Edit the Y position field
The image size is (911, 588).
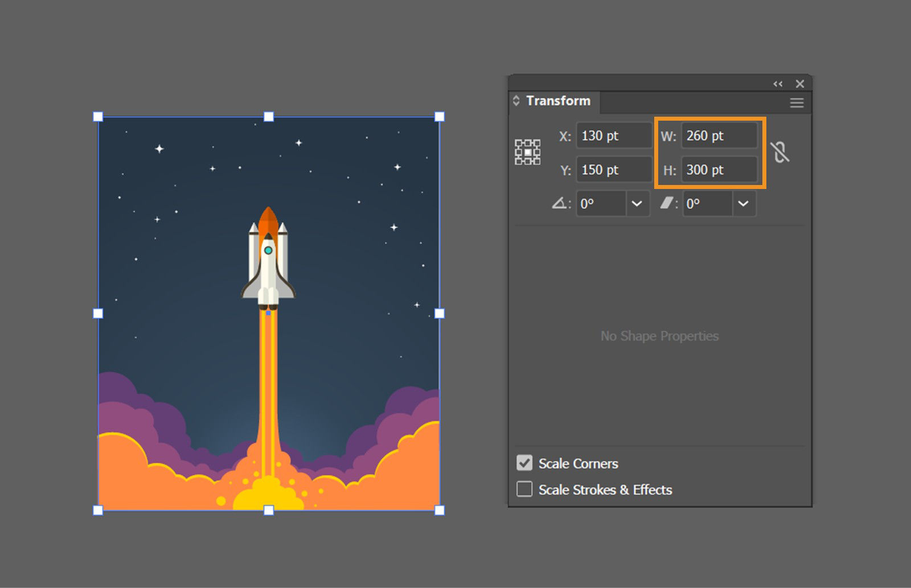pyautogui.click(x=614, y=170)
